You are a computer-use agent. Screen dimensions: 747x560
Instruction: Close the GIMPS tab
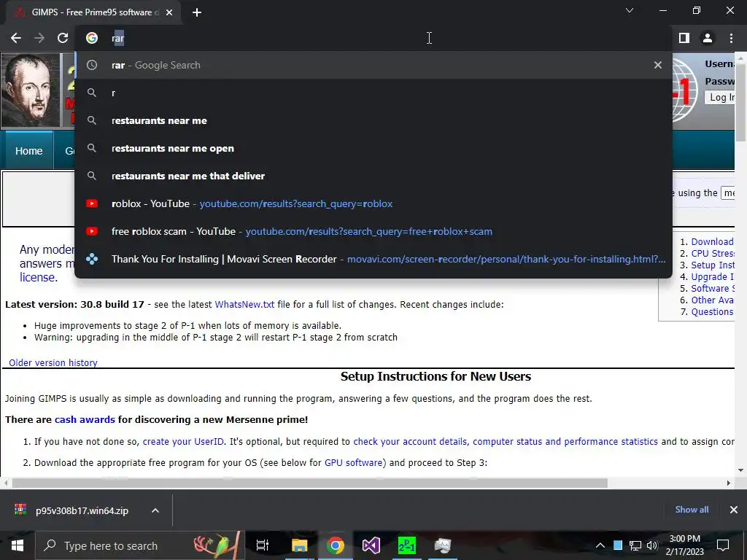tap(169, 13)
